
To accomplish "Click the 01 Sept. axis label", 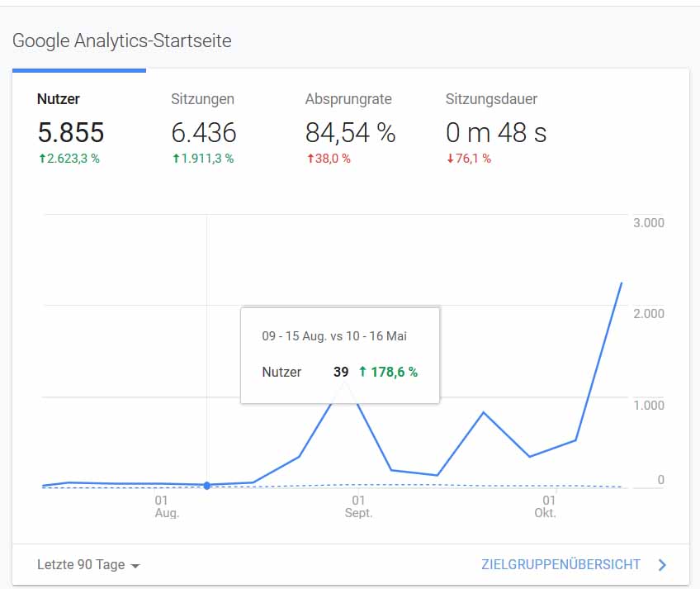I will 358,506.
